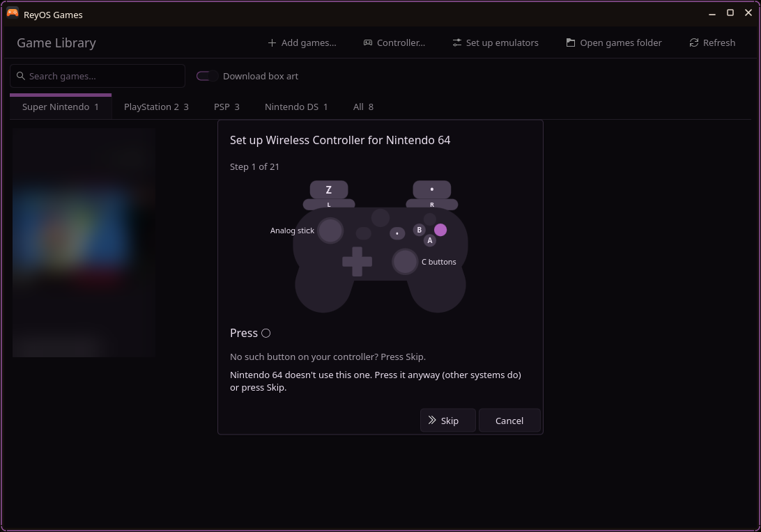Switch to the All games tab
Image resolution: width=761 pixels, height=532 pixels.
pyautogui.click(x=363, y=107)
